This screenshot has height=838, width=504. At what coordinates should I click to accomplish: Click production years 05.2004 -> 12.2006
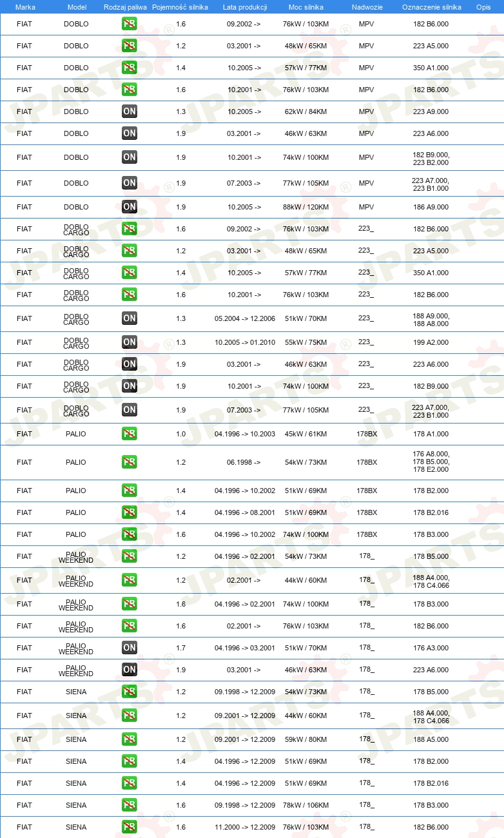[244, 318]
